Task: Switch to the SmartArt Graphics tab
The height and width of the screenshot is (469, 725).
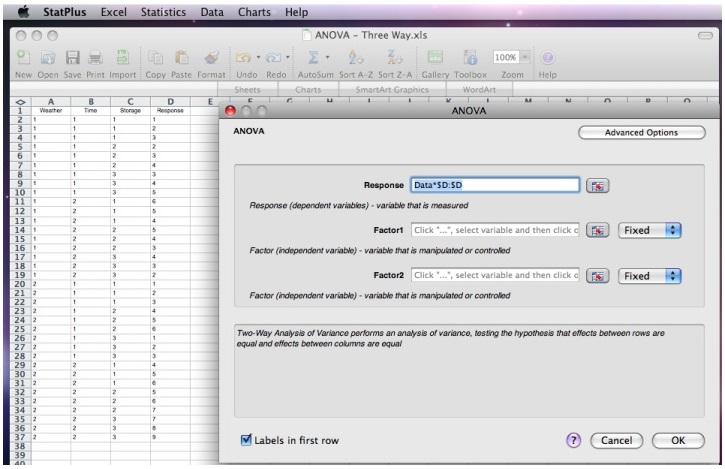Action: pyautogui.click(x=392, y=90)
